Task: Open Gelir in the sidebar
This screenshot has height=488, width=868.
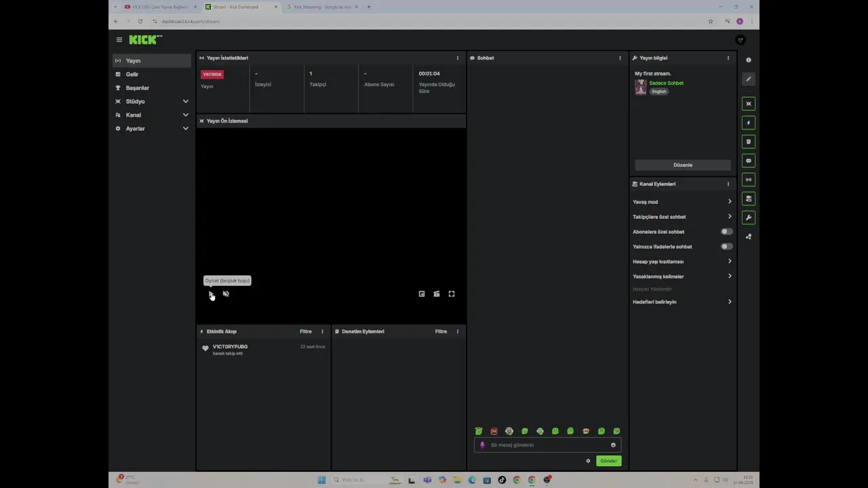Action: click(x=152, y=75)
